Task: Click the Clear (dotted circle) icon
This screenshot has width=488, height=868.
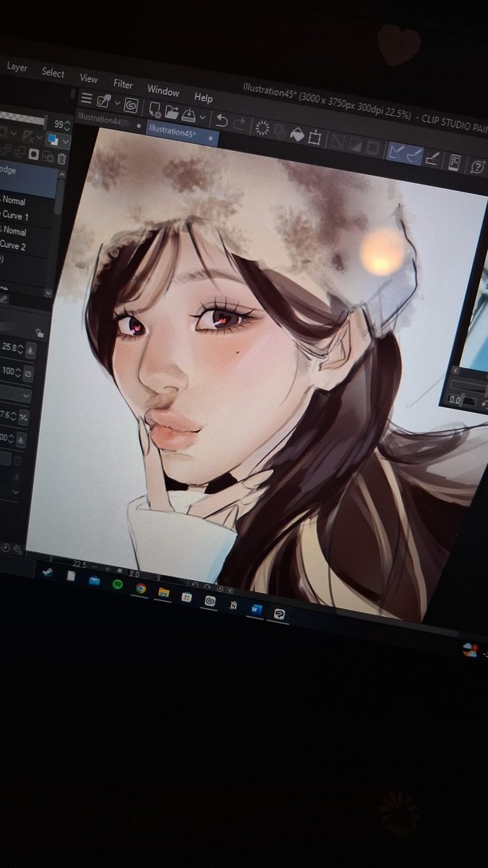Action: pyautogui.click(x=262, y=128)
